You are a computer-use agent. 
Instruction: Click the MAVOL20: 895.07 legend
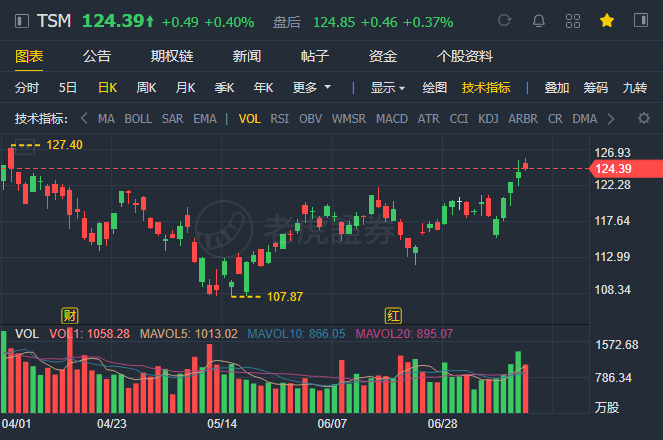pos(404,334)
